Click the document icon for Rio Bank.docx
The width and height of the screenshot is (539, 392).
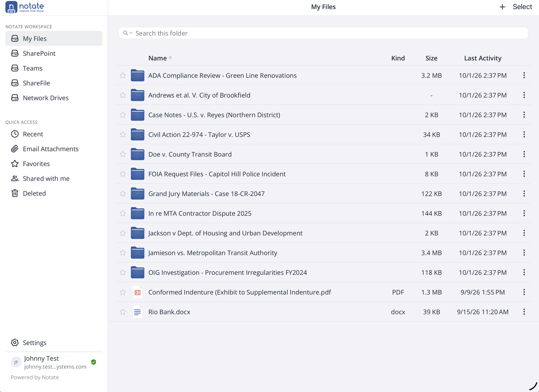(137, 312)
